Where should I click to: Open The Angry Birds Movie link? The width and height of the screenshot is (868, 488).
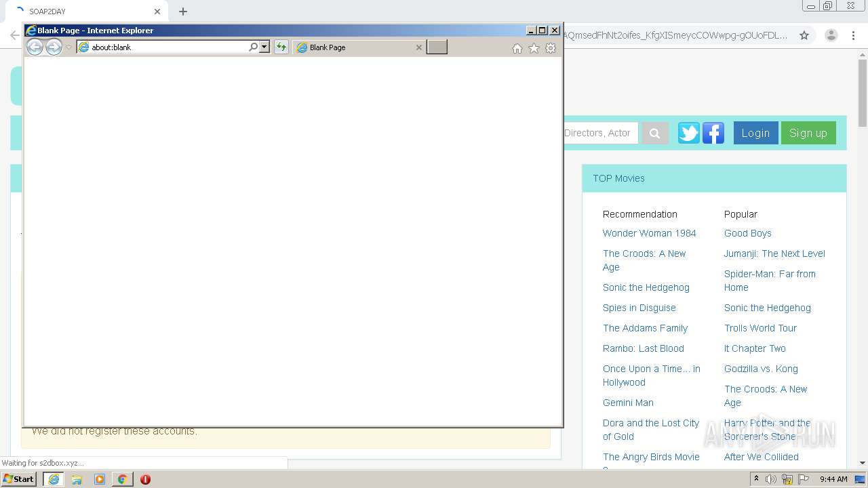651,457
